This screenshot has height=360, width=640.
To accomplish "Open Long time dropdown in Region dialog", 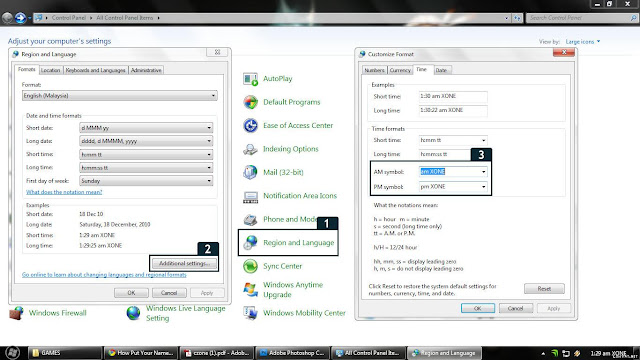I will click(146, 167).
